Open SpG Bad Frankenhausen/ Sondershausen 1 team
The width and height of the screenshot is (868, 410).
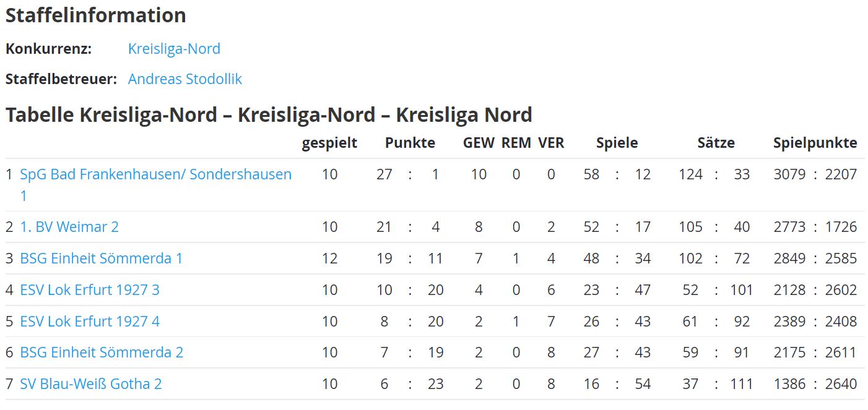(156, 185)
